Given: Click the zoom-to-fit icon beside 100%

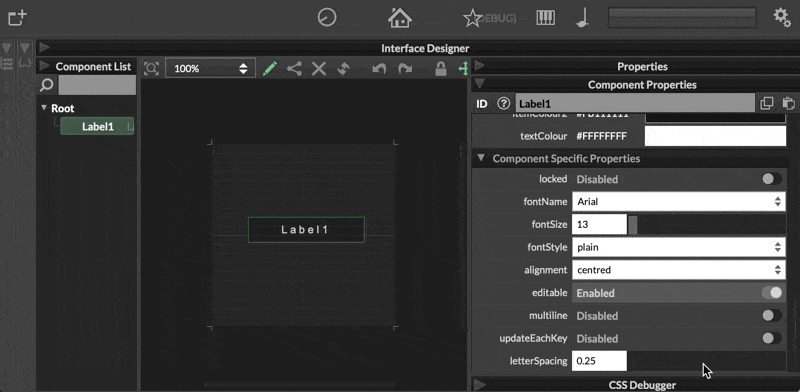Looking at the screenshot, I should [x=152, y=68].
